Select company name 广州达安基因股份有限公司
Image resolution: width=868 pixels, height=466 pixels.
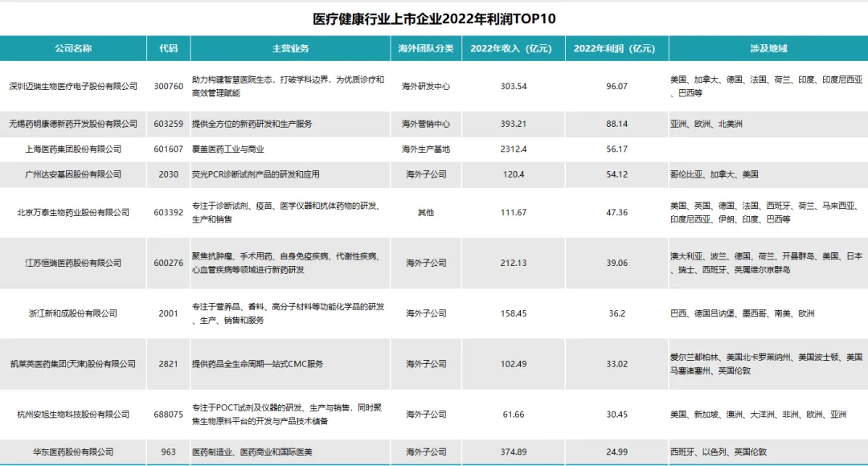[x=73, y=174]
